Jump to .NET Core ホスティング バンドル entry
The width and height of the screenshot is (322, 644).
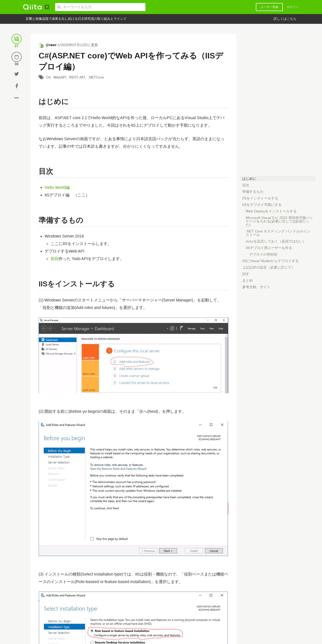click(278, 233)
